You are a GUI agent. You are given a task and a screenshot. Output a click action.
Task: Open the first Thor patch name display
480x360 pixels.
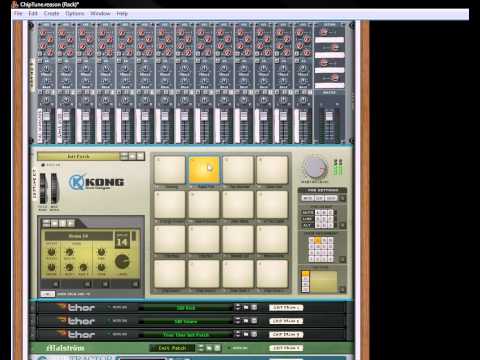(x=186, y=308)
